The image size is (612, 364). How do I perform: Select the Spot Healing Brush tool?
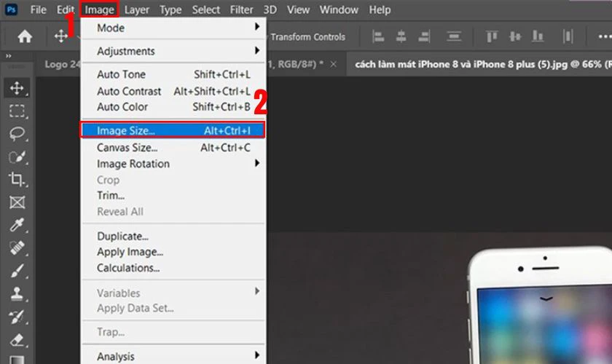coord(17,248)
